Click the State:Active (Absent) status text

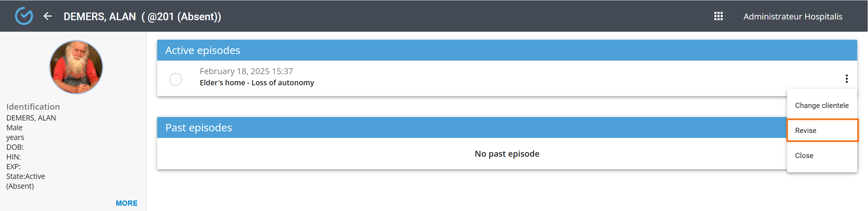click(25, 181)
